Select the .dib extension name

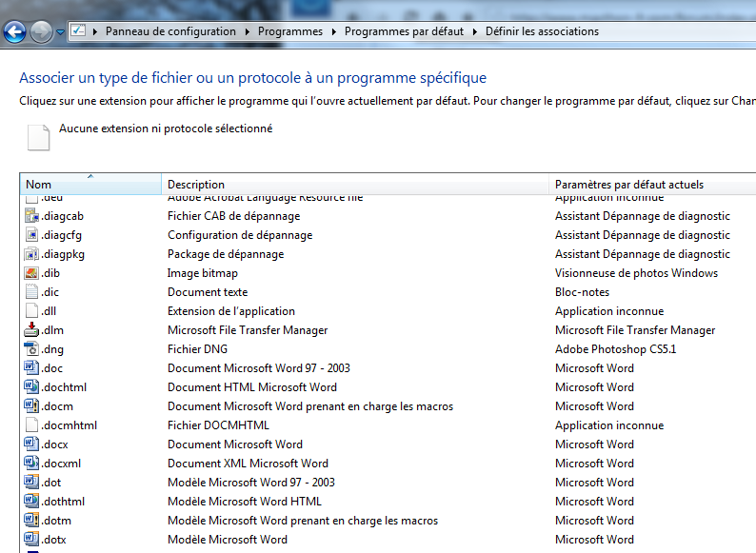(50, 273)
